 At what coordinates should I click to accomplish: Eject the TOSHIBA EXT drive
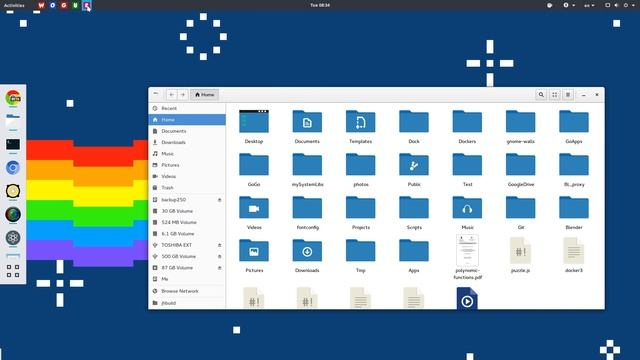(219, 245)
